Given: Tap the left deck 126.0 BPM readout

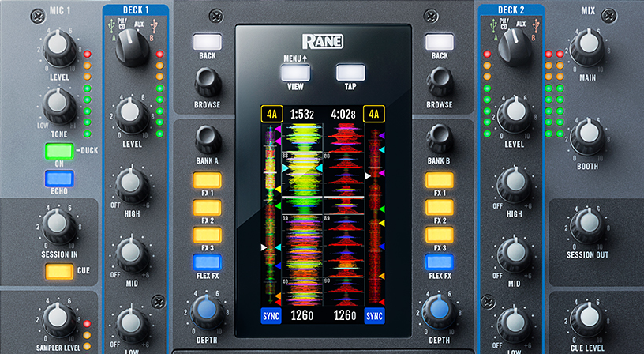Looking at the screenshot, I should pyautogui.click(x=301, y=316).
